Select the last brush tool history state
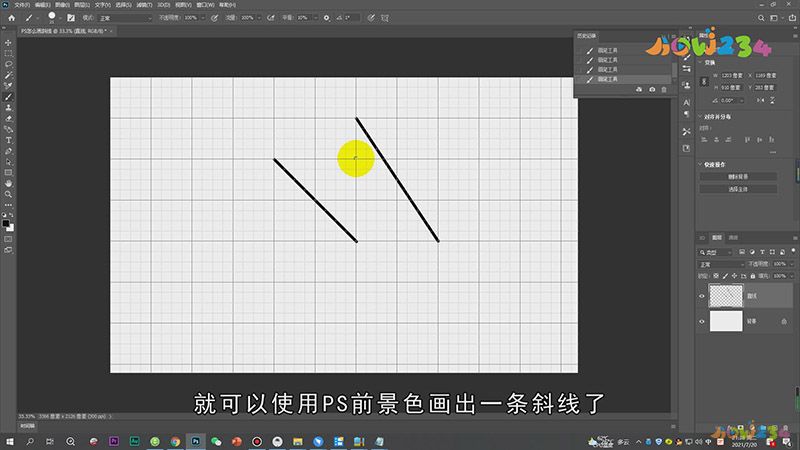This screenshot has height=450, width=800. [623, 79]
